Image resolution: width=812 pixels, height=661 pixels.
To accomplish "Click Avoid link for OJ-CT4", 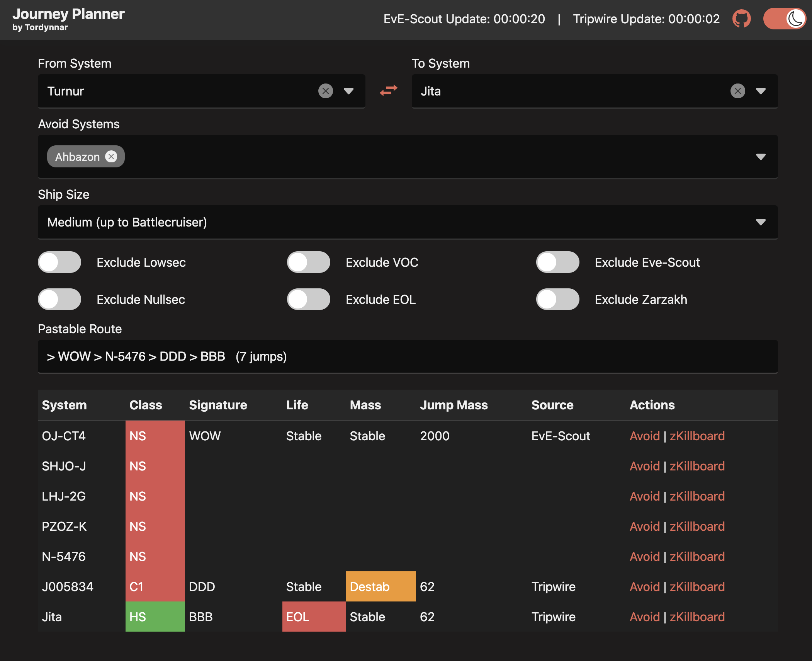I will click(x=644, y=436).
